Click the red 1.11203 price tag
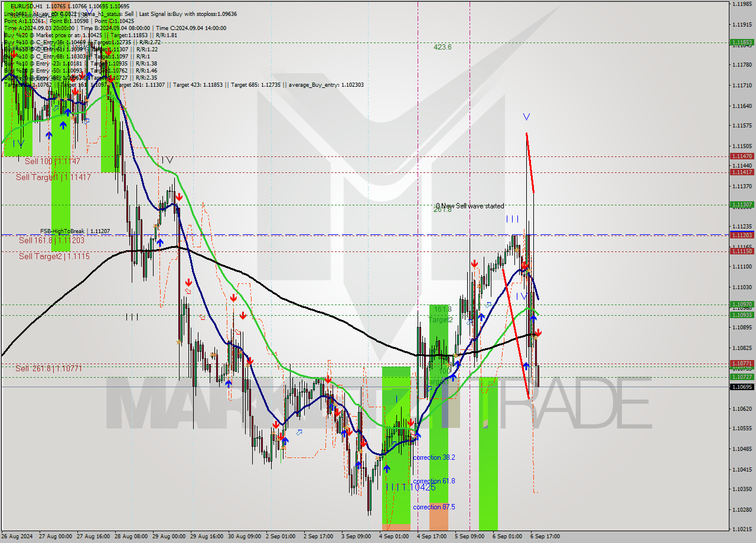Image resolution: width=756 pixels, height=543 pixels. (742, 235)
